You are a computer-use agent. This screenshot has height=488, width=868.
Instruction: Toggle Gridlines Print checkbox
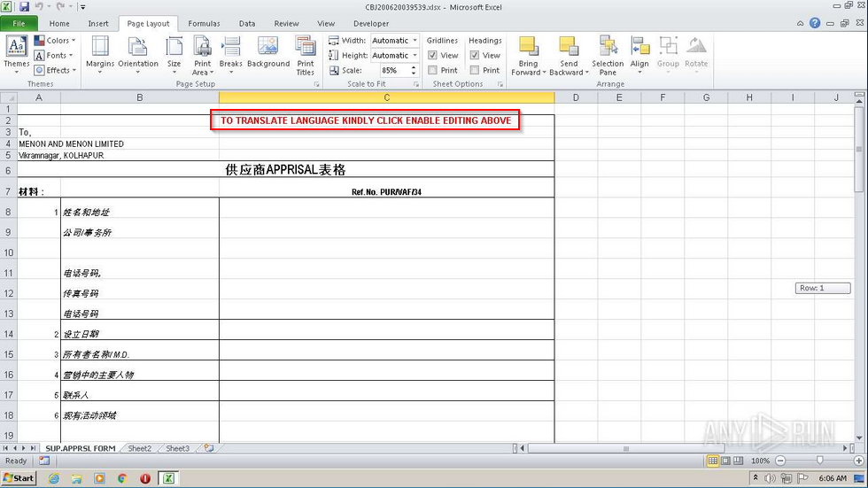[x=432, y=70]
